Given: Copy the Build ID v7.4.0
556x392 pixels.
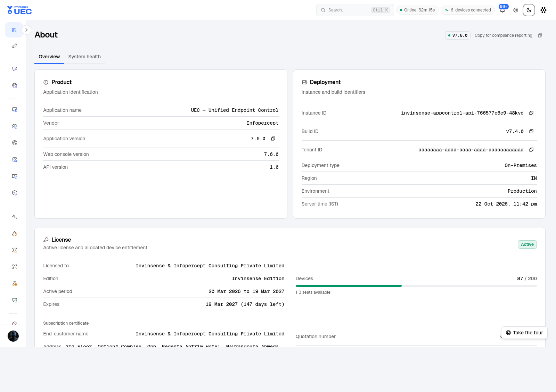Looking at the screenshot, I should [x=531, y=131].
